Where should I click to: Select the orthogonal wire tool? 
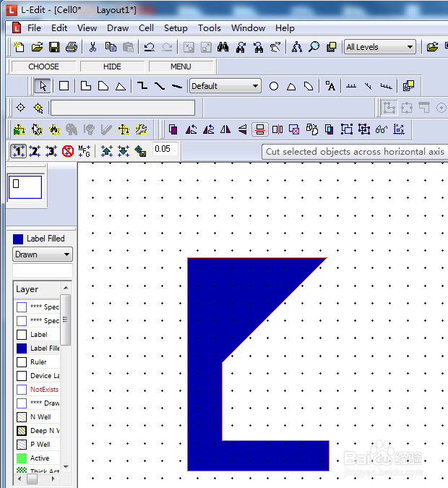pos(142,86)
